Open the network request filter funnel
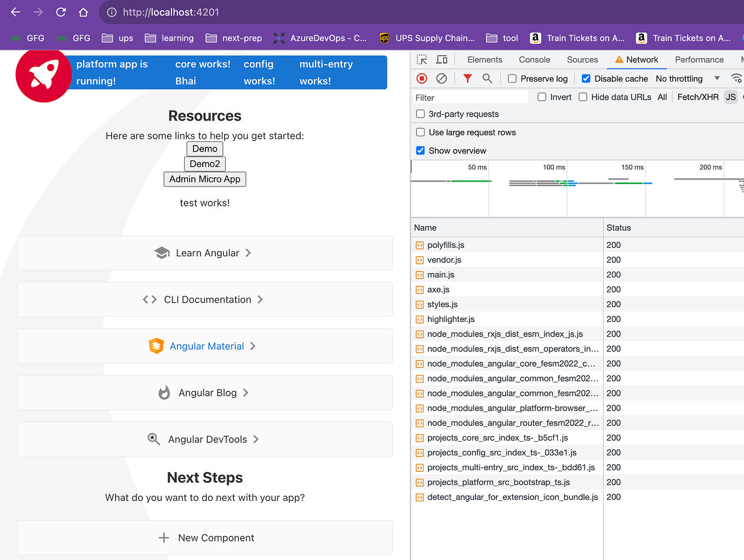The width and height of the screenshot is (744, 560). click(467, 78)
